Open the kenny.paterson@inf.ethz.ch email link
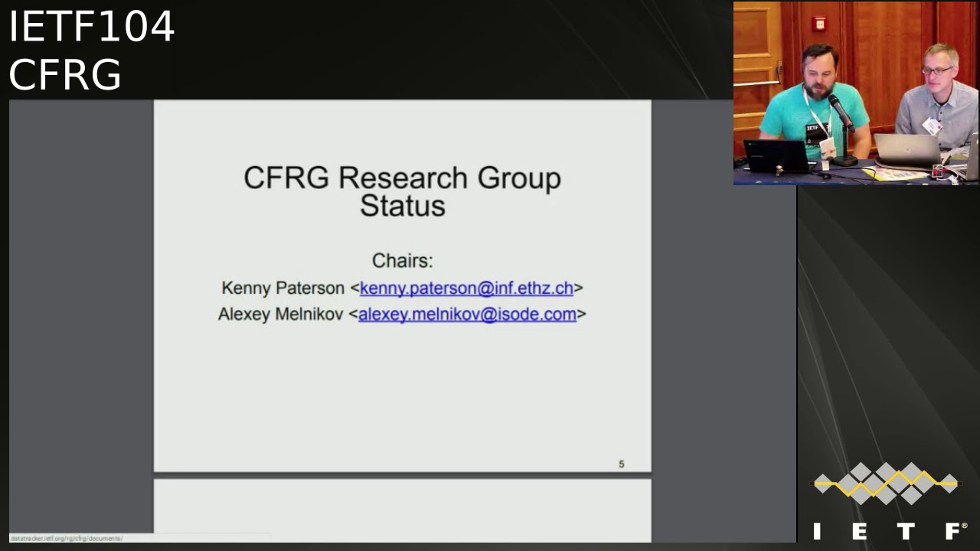 coord(466,288)
